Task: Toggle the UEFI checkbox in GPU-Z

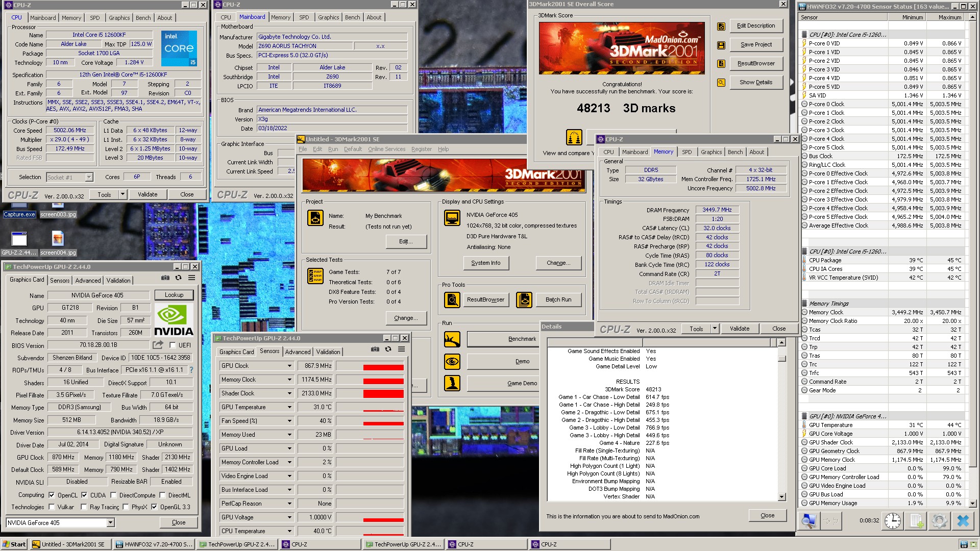Action: coord(173,345)
